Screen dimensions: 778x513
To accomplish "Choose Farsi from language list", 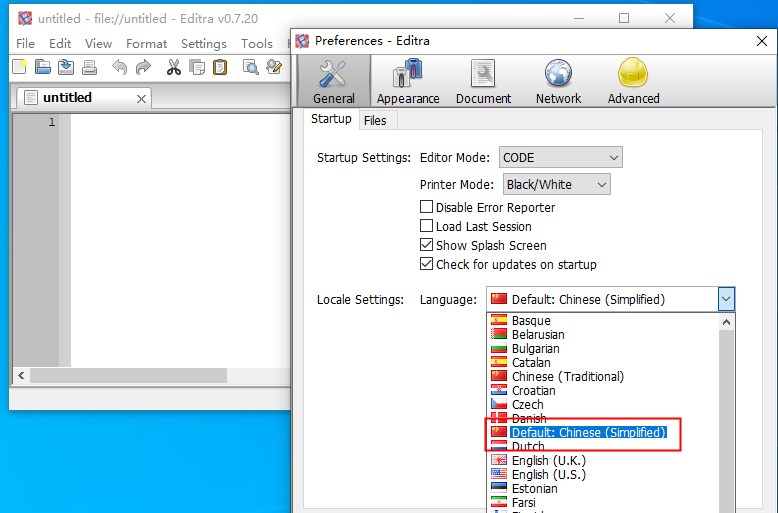I will (603, 502).
